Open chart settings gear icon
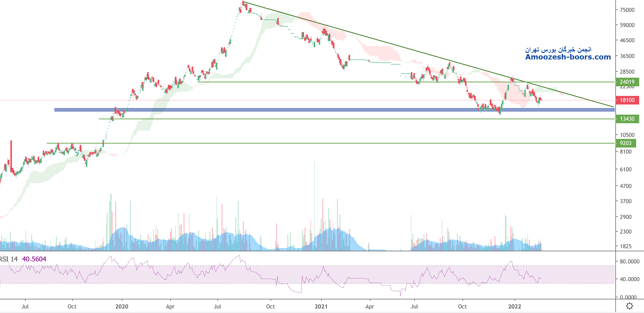 629,306
